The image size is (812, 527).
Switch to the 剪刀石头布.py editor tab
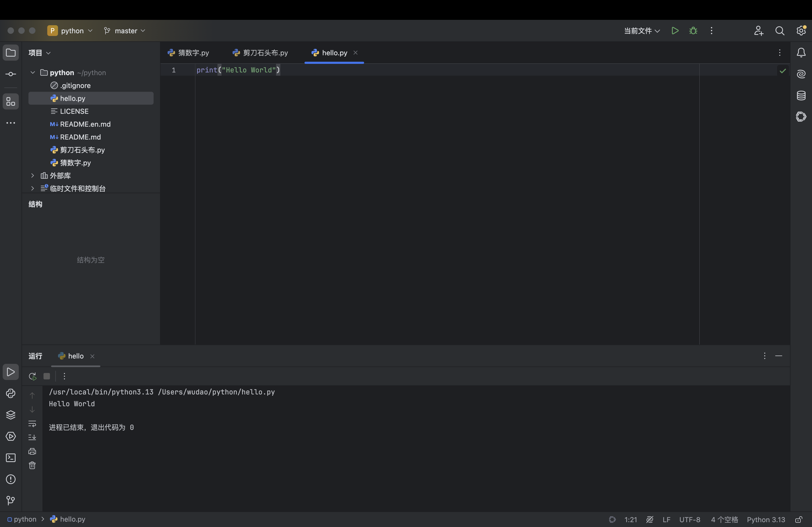point(260,53)
